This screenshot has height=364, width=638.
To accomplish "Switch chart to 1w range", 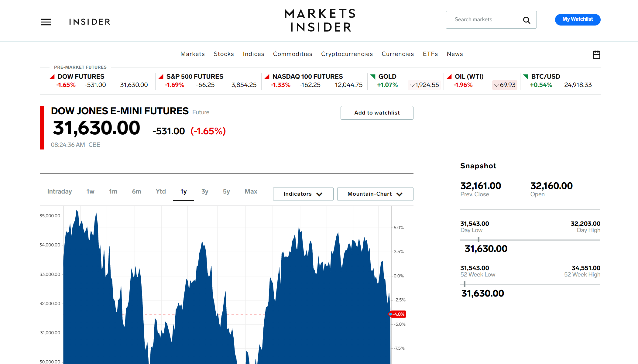I will pos(90,191).
